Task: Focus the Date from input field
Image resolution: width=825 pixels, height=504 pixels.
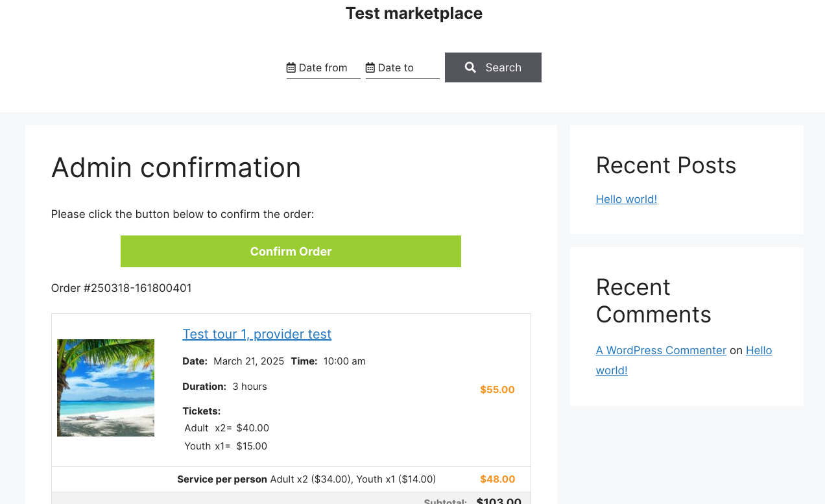Action: click(x=324, y=67)
